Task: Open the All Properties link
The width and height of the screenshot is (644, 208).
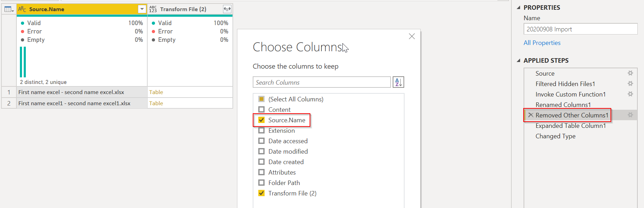Action: (x=542, y=43)
